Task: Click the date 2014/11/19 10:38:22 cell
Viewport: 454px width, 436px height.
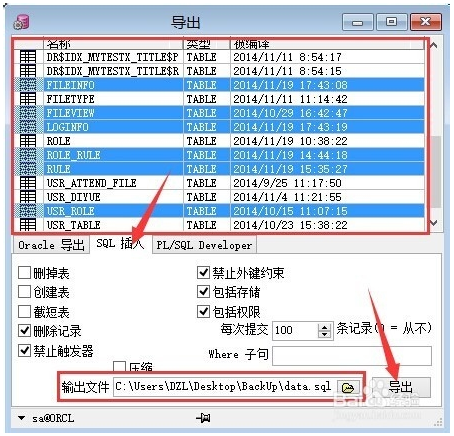Action: point(290,141)
